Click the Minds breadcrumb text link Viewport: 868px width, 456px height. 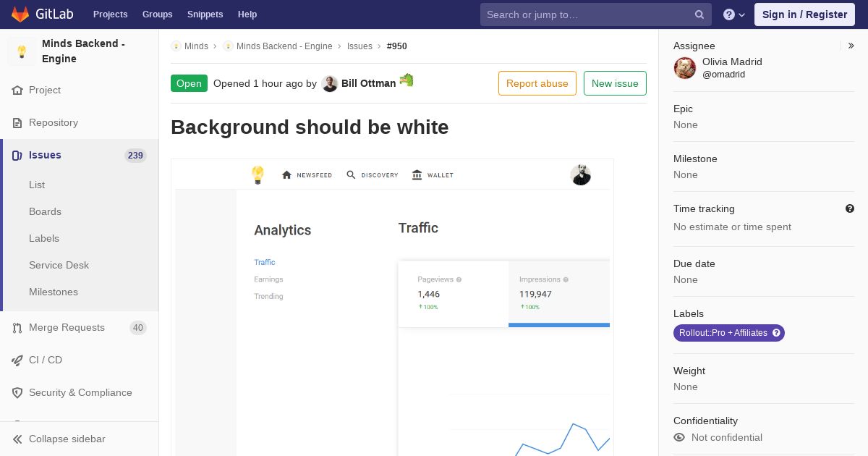pyautogui.click(x=196, y=46)
